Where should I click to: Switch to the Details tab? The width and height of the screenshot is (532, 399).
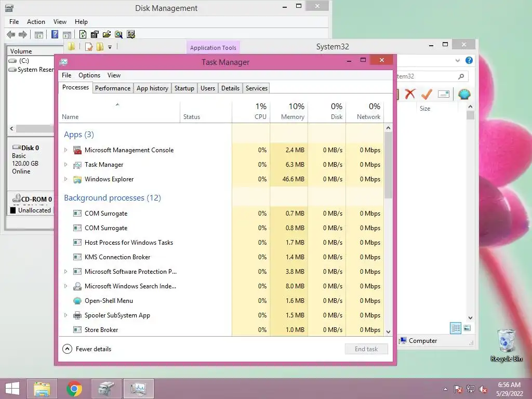[230, 88]
